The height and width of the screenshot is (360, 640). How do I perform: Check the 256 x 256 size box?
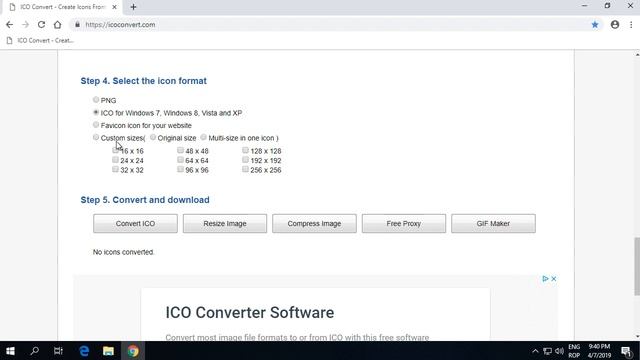pos(245,169)
